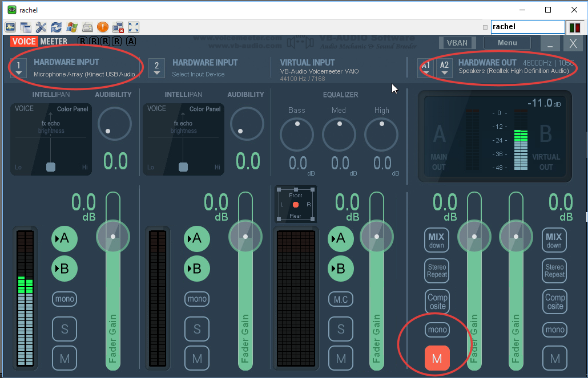Open the VBAN settings
The height and width of the screenshot is (378, 588).
(457, 43)
